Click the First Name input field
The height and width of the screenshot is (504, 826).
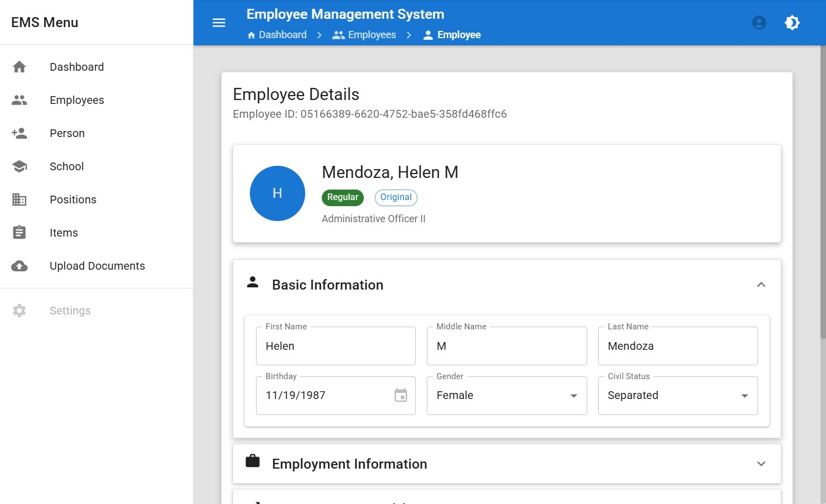coord(336,346)
